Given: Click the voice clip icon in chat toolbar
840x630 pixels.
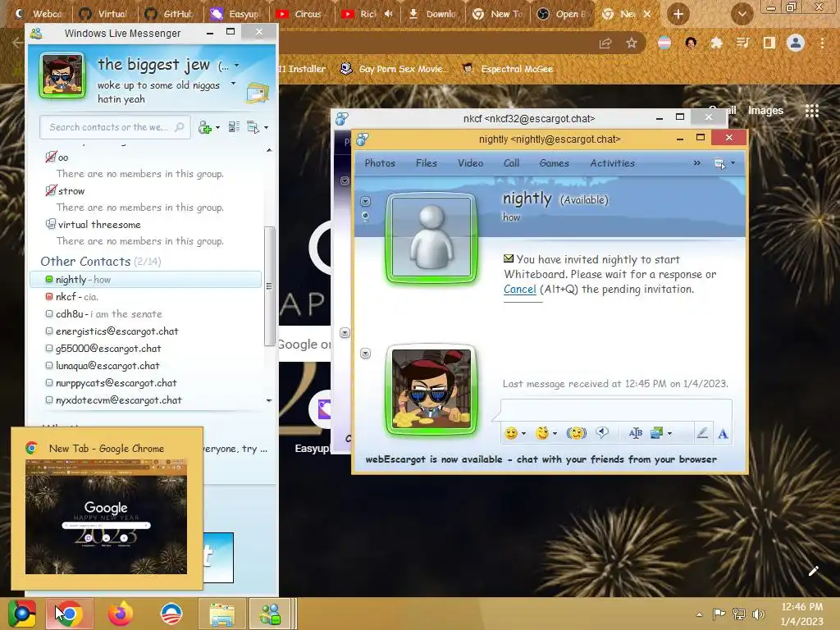Looking at the screenshot, I should click(x=602, y=432).
